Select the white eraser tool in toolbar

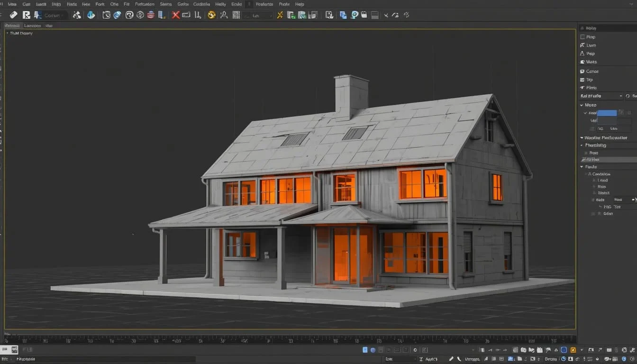(13, 15)
